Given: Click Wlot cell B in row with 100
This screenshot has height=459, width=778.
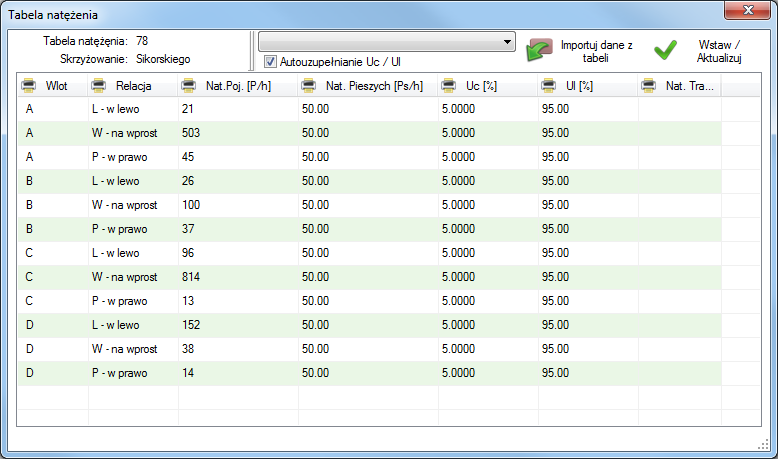Looking at the screenshot, I should pyautogui.click(x=53, y=205).
